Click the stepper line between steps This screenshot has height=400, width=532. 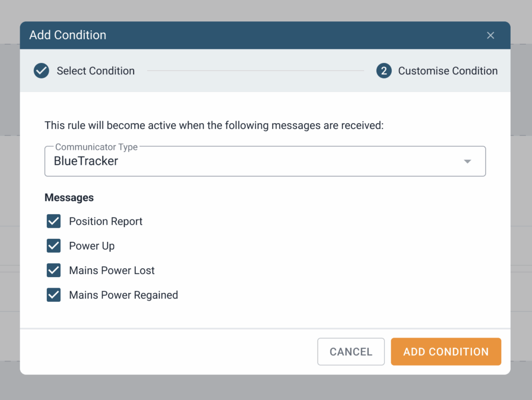[255, 71]
